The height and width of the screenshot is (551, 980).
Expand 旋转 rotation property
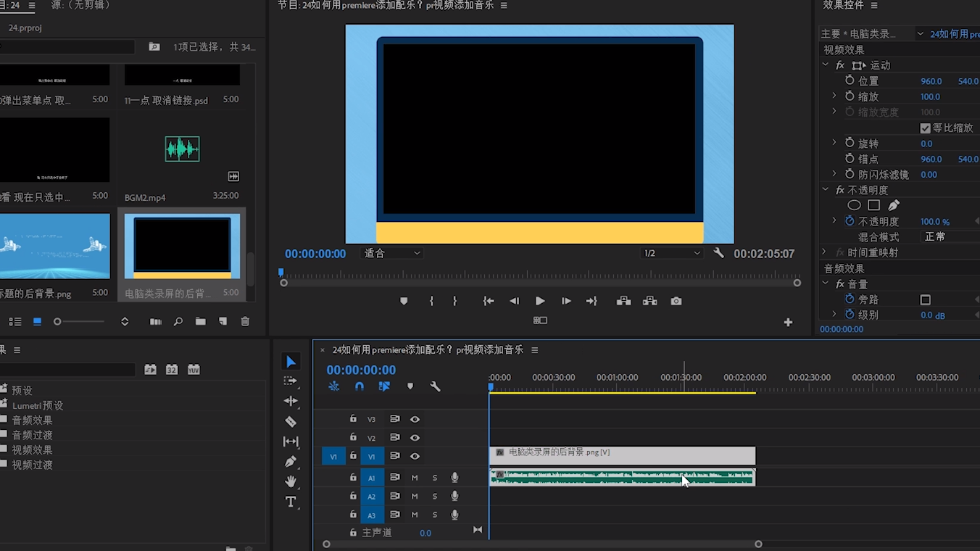[834, 144]
